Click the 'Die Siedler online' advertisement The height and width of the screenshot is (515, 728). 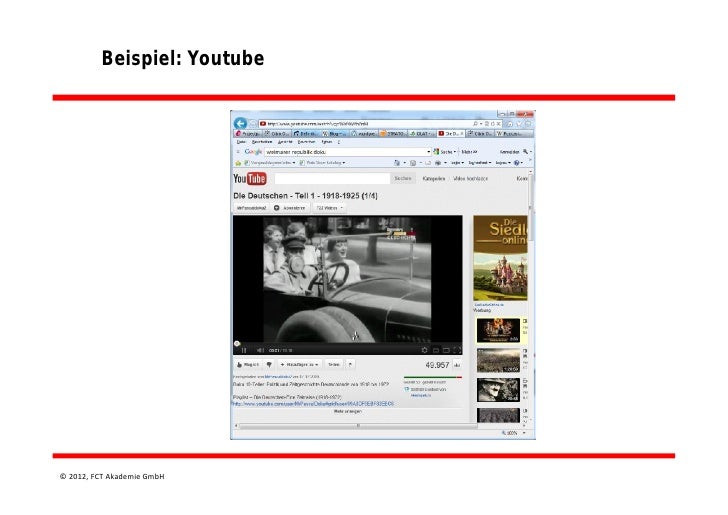click(x=500, y=258)
